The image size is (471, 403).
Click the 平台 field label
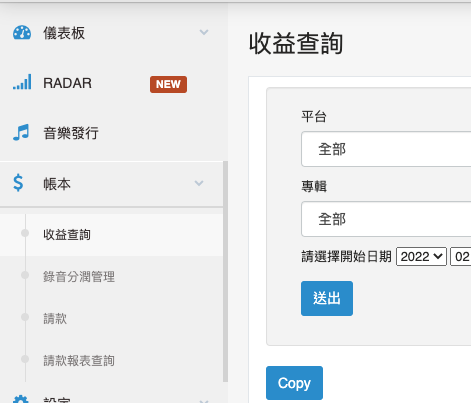tap(314, 116)
